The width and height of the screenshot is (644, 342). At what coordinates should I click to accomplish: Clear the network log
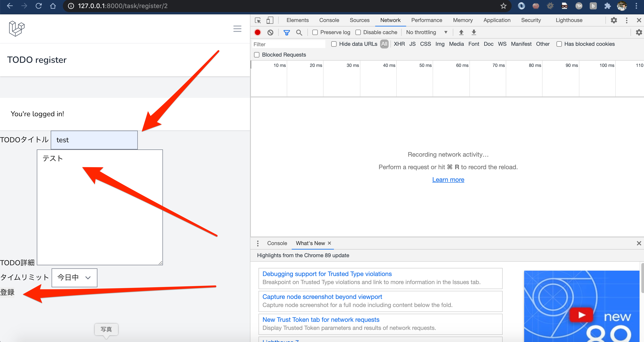(270, 32)
